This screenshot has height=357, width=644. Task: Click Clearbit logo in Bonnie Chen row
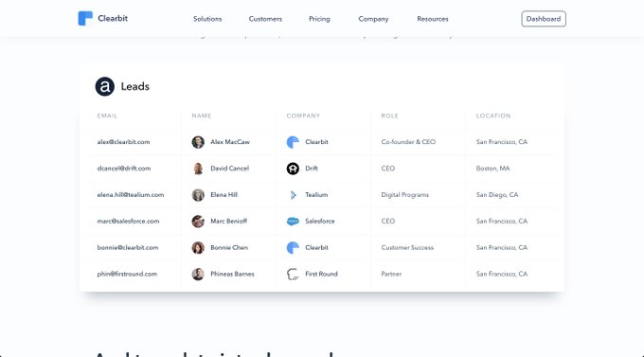click(x=293, y=248)
